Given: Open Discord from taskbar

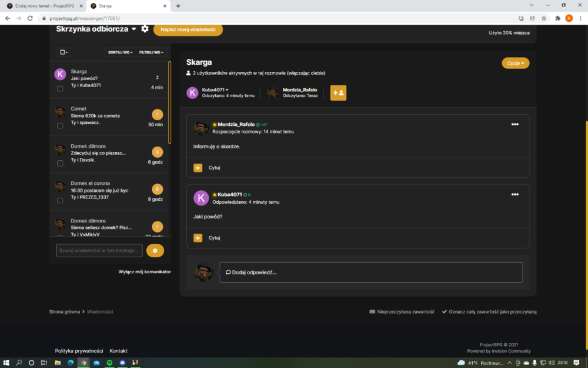Looking at the screenshot, I should pos(122,362).
